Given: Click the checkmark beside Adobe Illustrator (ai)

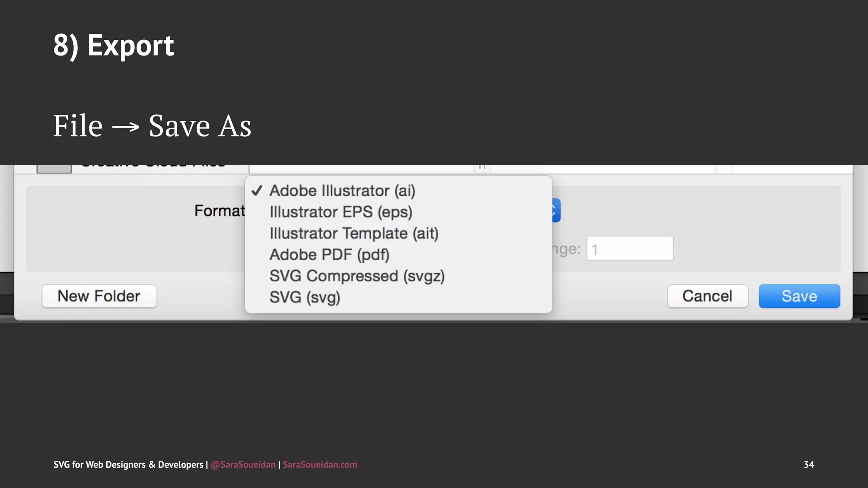Looking at the screenshot, I should tap(257, 191).
